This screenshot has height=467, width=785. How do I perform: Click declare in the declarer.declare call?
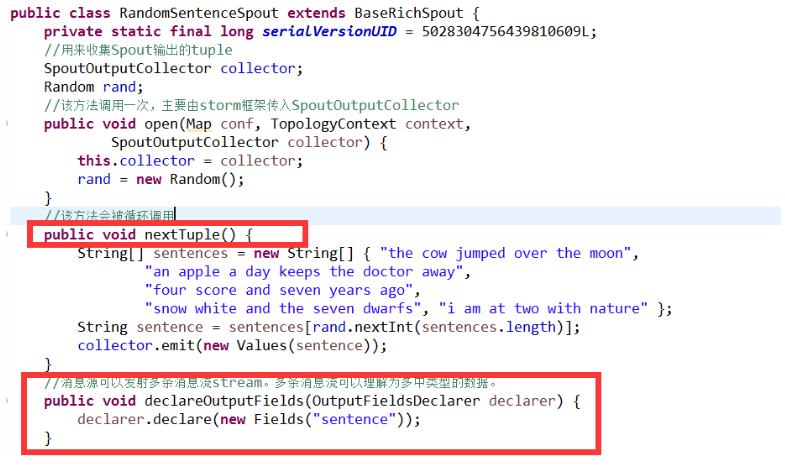click(182, 419)
